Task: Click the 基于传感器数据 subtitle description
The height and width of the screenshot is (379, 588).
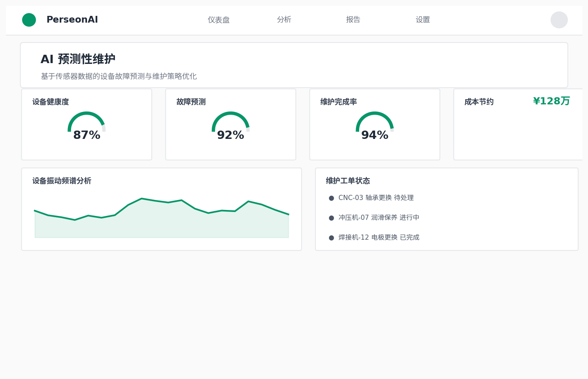Action: coord(119,76)
